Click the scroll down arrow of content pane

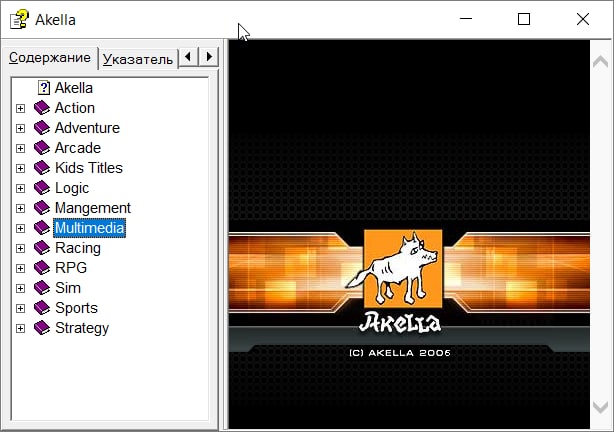pyautogui.click(x=600, y=407)
